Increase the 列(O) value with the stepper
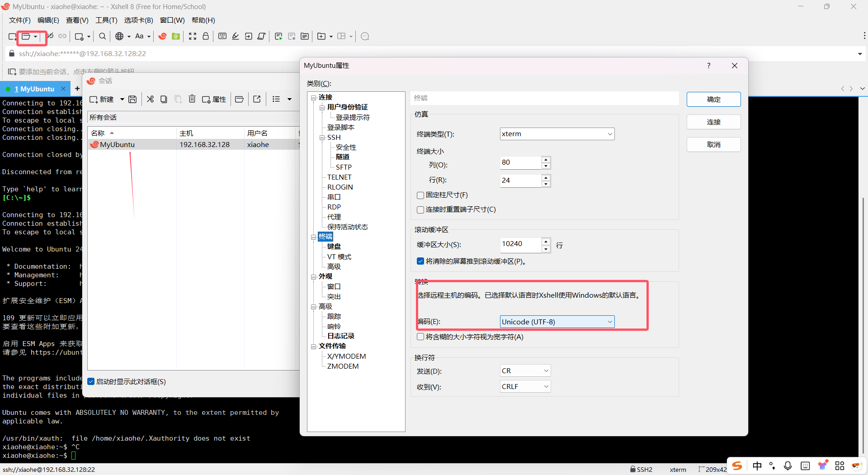Image resolution: width=868 pixels, height=475 pixels. point(546,160)
